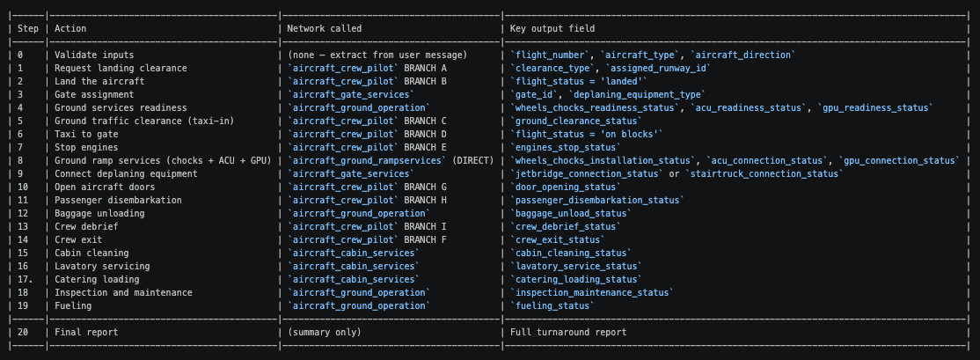980x360 pixels.
Task: Click `aircraft_cabin_services` in the Cabin cleaning row
Action: (353, 253)
